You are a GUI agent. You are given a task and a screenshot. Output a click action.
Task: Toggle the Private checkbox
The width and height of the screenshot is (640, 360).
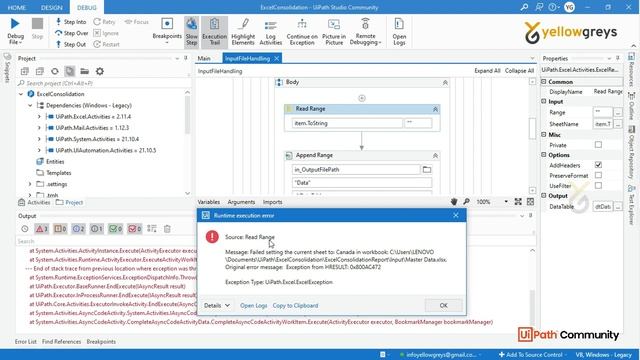(598, 144)
